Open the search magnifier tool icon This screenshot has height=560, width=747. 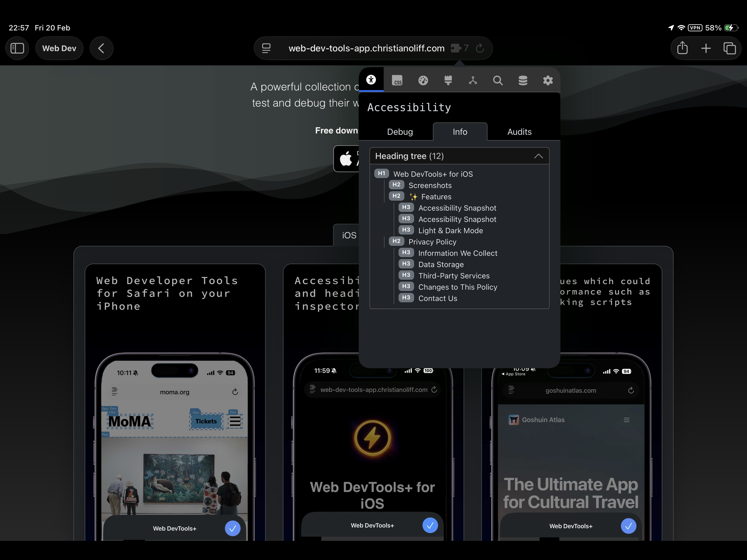[497, 80]
